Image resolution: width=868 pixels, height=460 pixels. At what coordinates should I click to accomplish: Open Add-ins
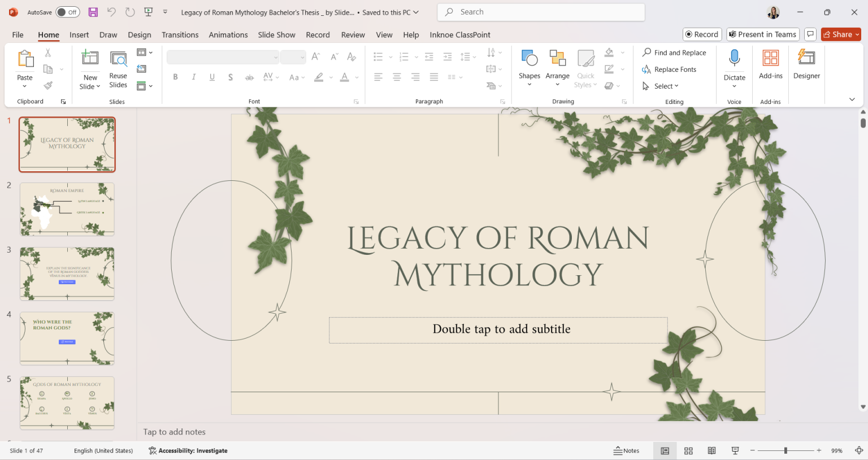(x=771, y=64)
